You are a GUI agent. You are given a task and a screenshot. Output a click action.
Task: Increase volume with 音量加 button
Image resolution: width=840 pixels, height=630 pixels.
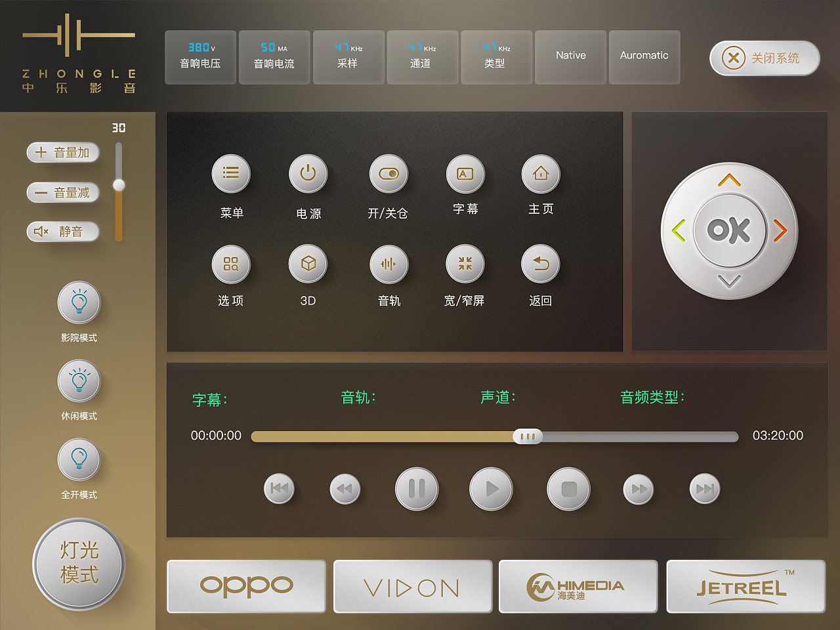tap(63, 152)
